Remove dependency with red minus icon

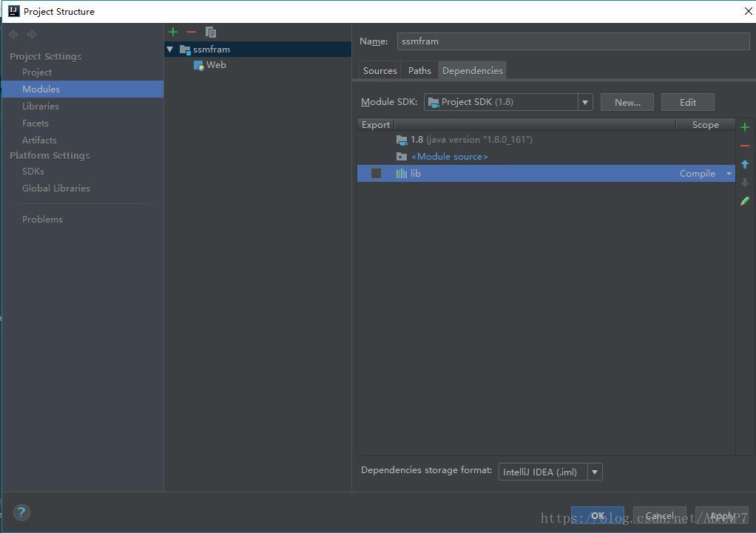point(745,146)
